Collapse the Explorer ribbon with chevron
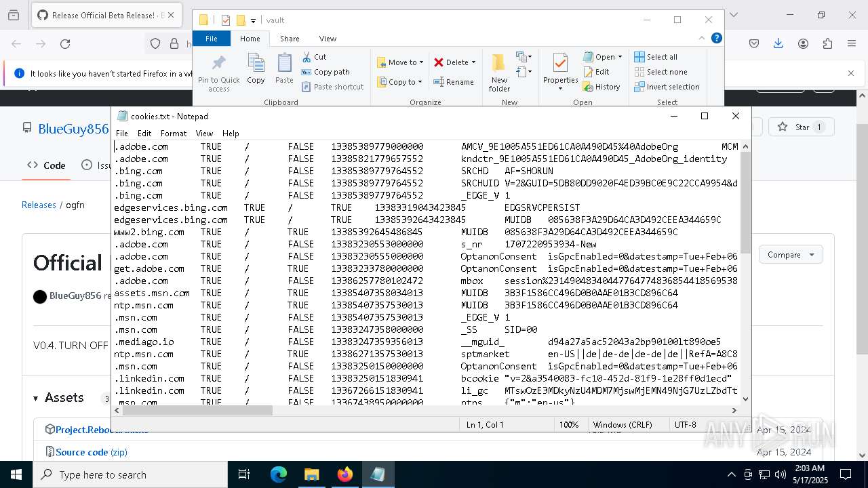This screenshot has height=488, width=868. [702, 38]
